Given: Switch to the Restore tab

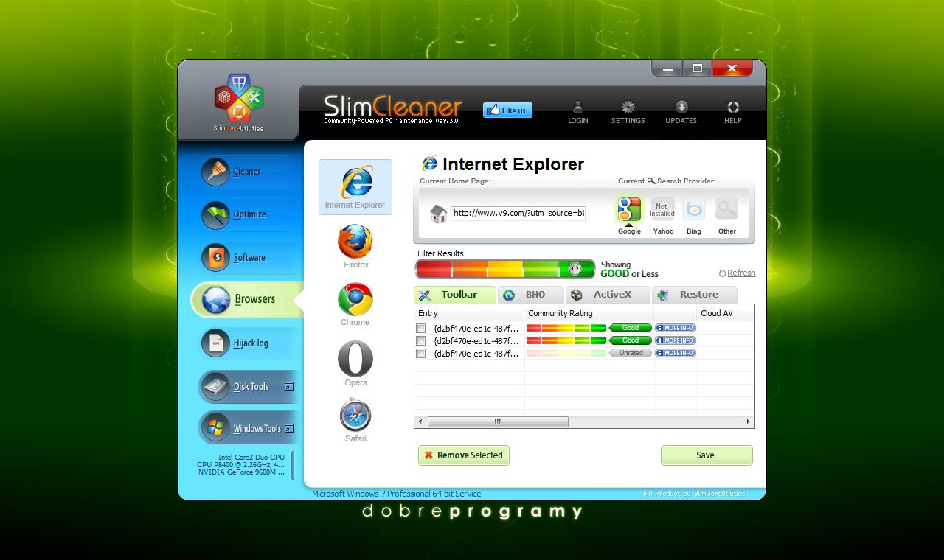Looking at the screenshot, I should coord(695,295).
